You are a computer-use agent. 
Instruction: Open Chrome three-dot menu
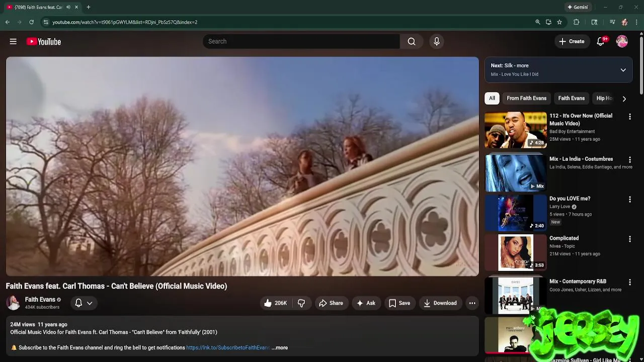click(x=636, y=22)
